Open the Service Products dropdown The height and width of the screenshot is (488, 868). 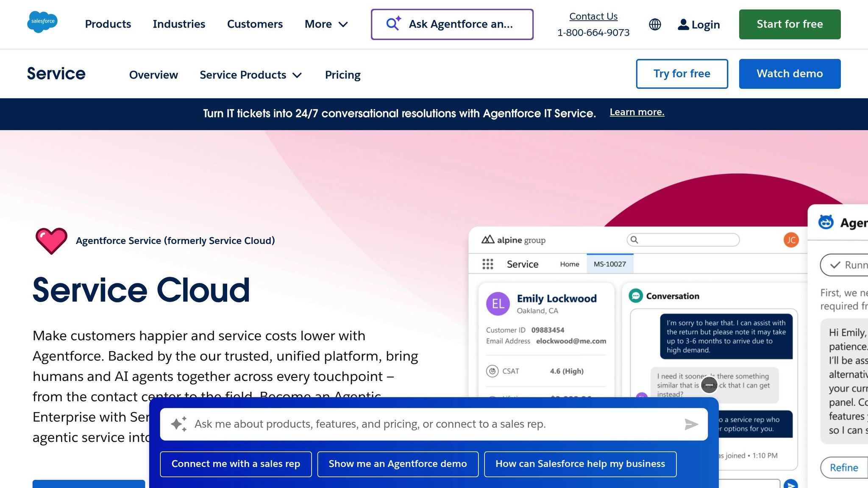[251, 75]
